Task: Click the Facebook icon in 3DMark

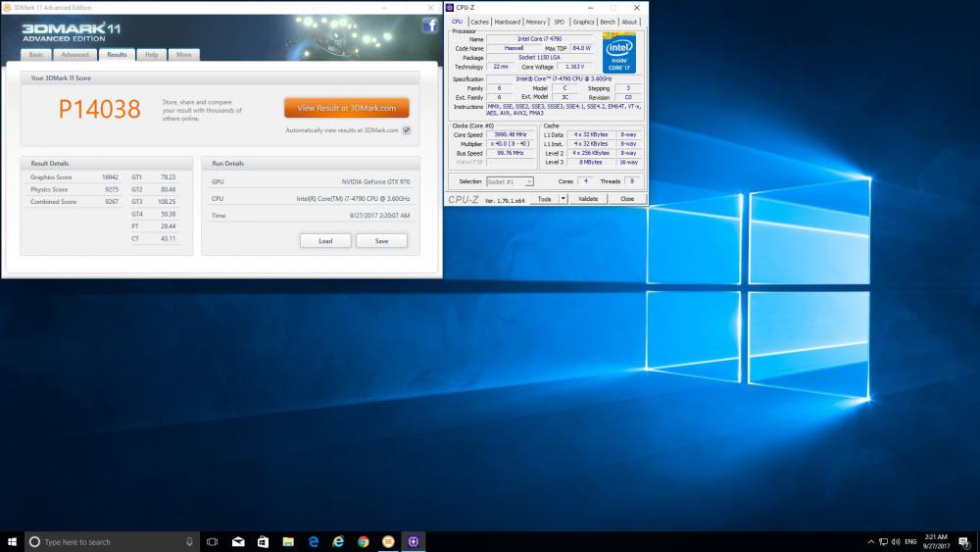Action: (x=430, y=25)
